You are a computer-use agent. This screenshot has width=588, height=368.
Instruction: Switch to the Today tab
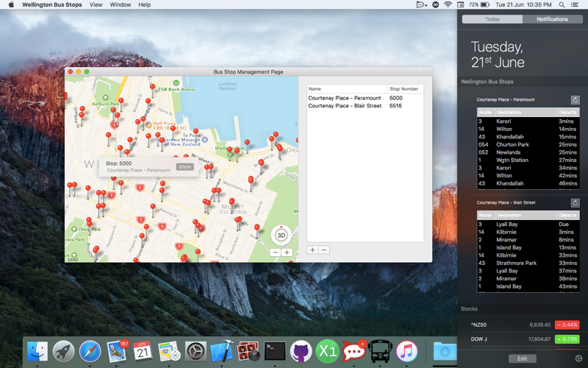(x=492, y=19)
